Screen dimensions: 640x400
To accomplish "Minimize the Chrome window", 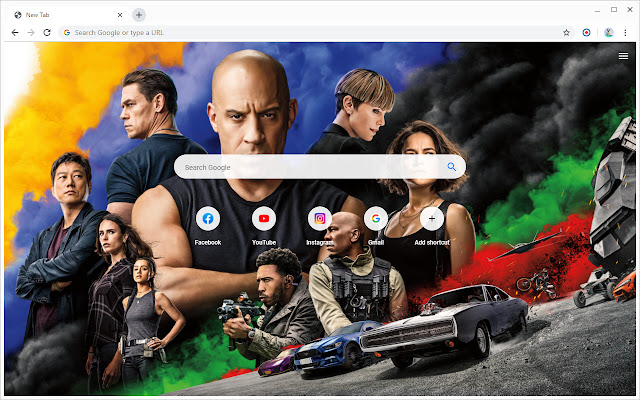I will click(598, 11).
